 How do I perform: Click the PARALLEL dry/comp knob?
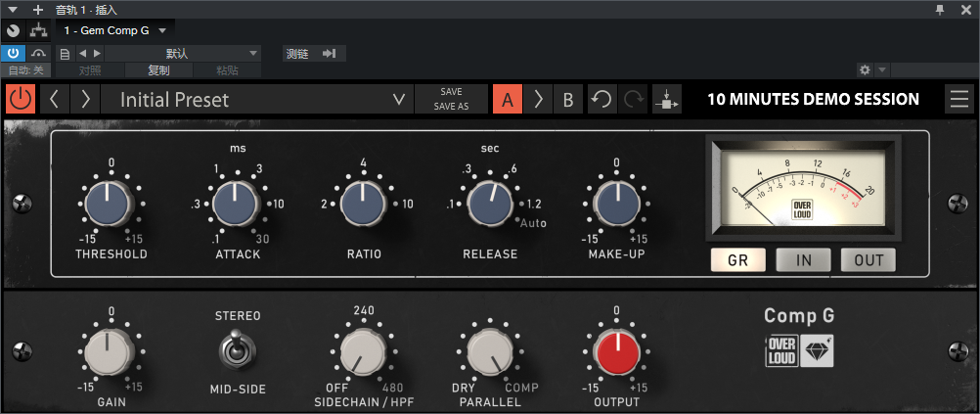(489, 350)
